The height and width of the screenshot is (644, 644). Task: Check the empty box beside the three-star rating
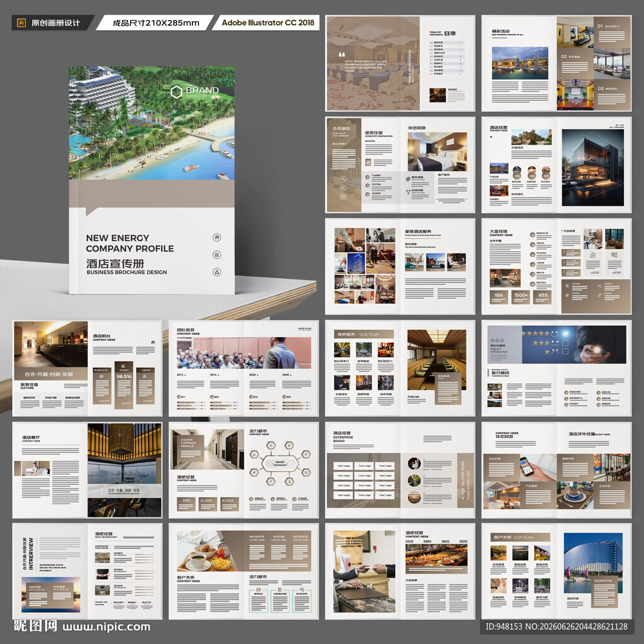(x=565, y=343)
